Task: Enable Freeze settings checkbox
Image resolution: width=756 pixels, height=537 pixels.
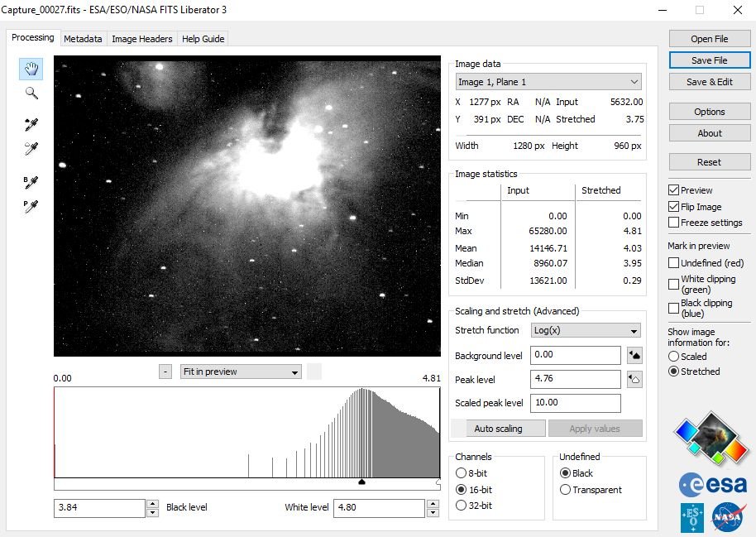Action: (x=673, y=223)
